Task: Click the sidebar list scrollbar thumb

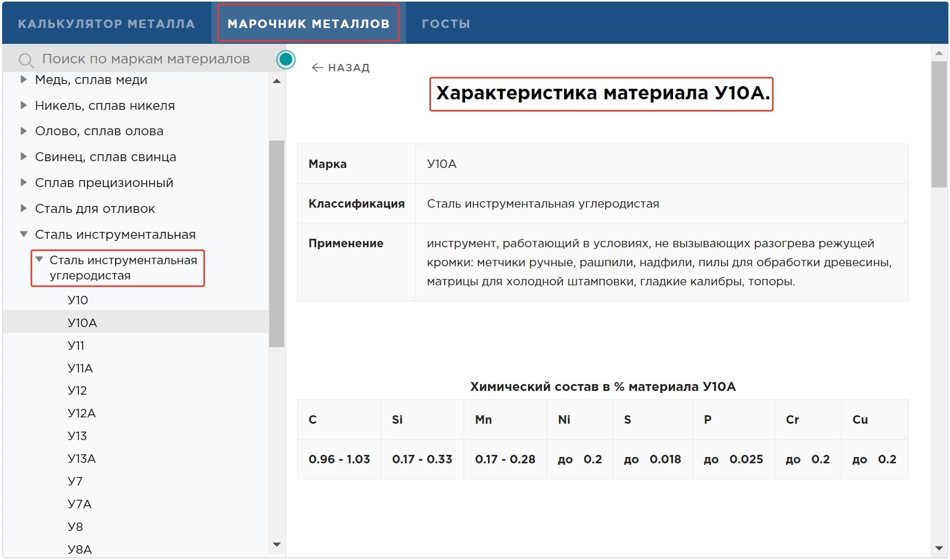Action: tap(276, 243)
